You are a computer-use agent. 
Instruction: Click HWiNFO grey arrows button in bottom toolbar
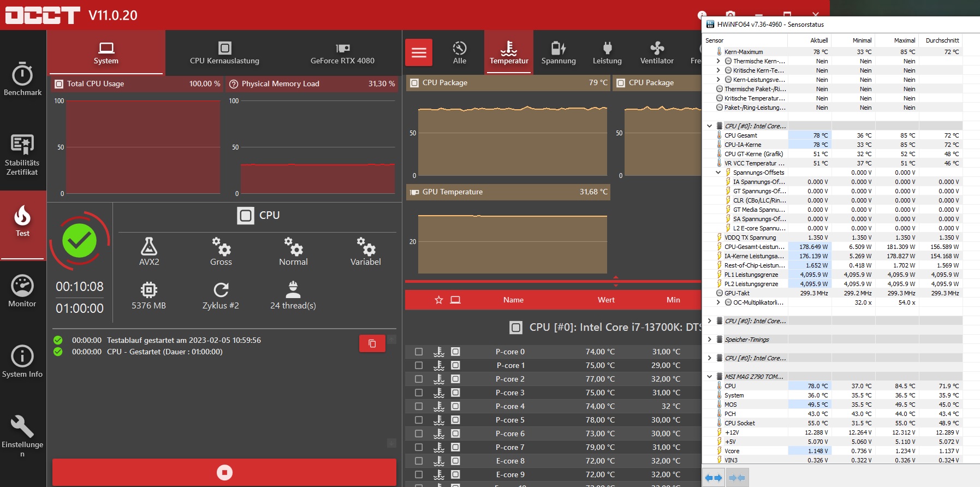(x=737, y=478)
